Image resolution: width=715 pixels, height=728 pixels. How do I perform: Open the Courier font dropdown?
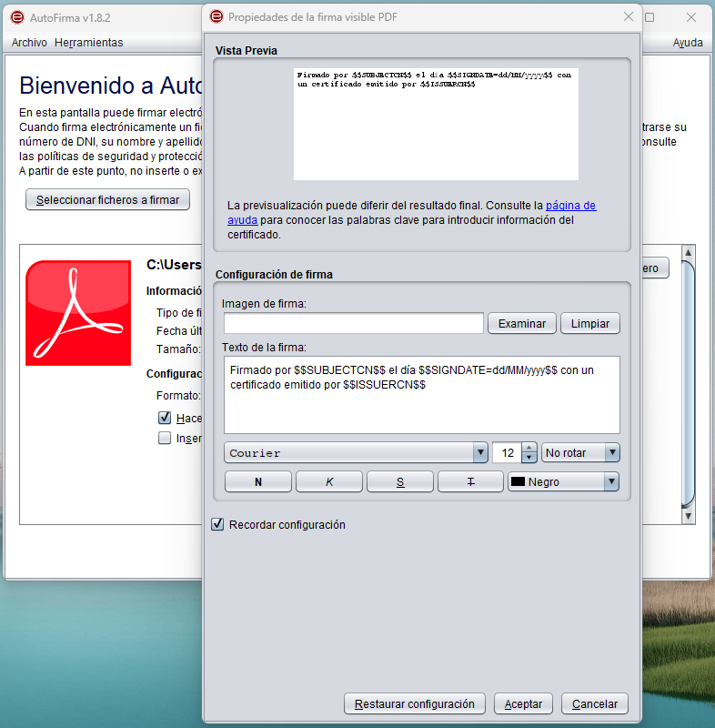pyautogui.click(x=356, y=452)
